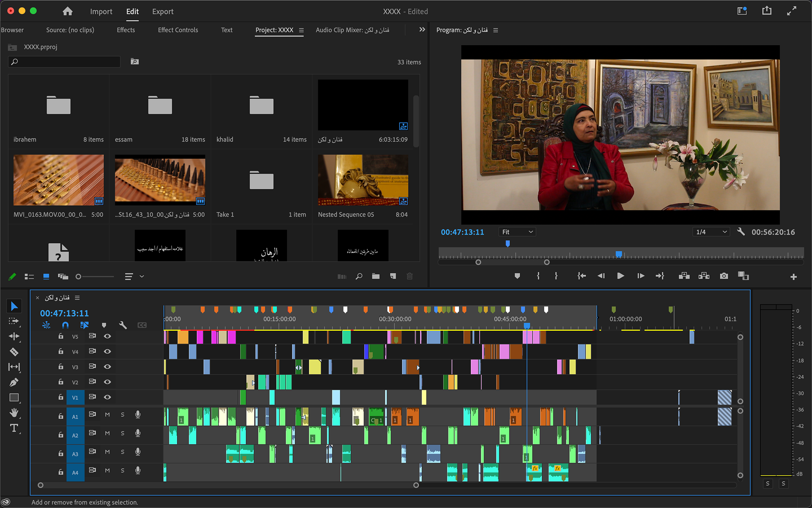Open the 1/4 playback resolution dropdown
Image resolution: width=812 pixels, height=508 pixels.
coord(711,232)
